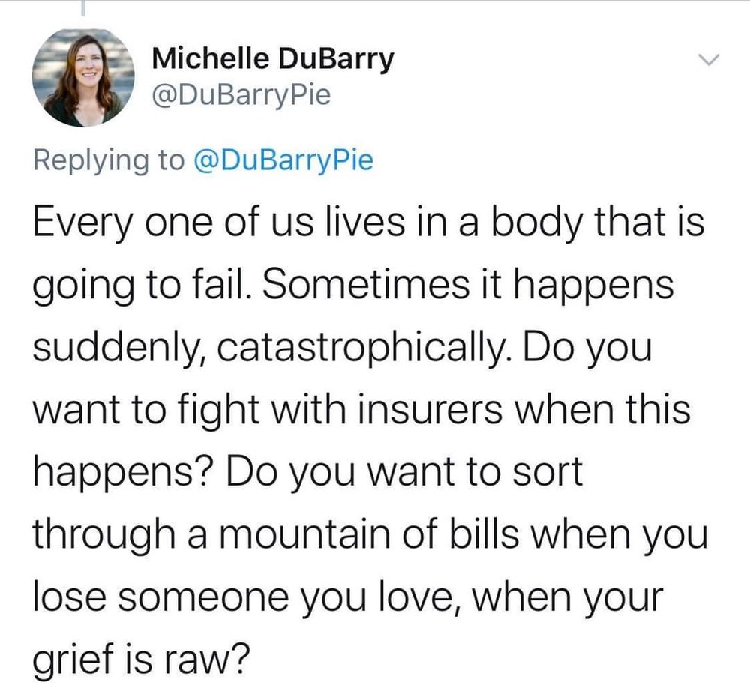
Task: Expand the tweet options chevron
Action: pyautogui.click(x=709, y=60)
